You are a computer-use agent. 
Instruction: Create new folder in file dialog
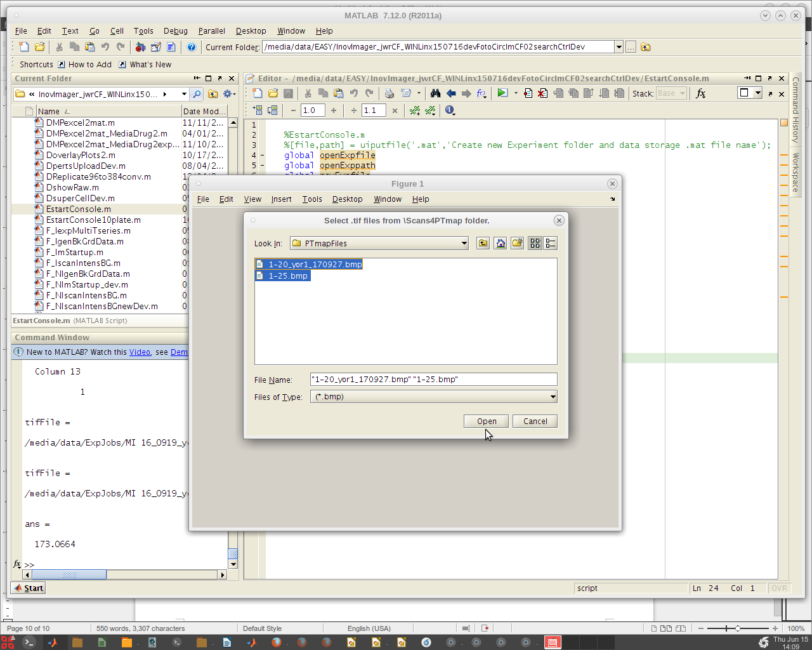[x=518, y=243]
